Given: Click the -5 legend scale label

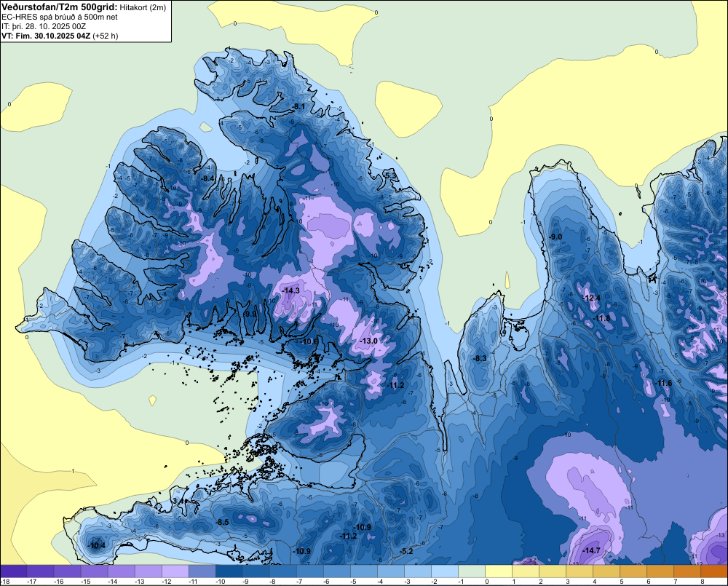Looking at the screenshot, I should coord(354,582).
